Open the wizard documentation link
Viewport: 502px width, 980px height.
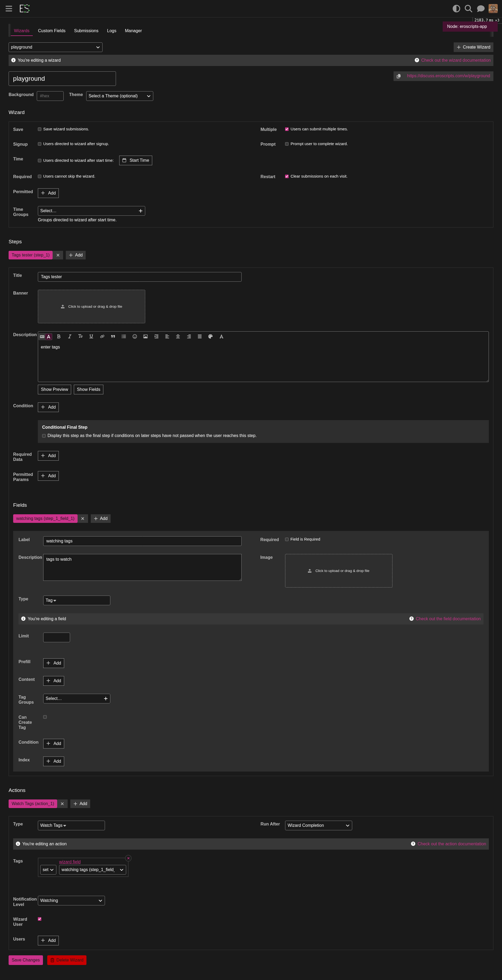pyautogui.click(x=456, y=60)
